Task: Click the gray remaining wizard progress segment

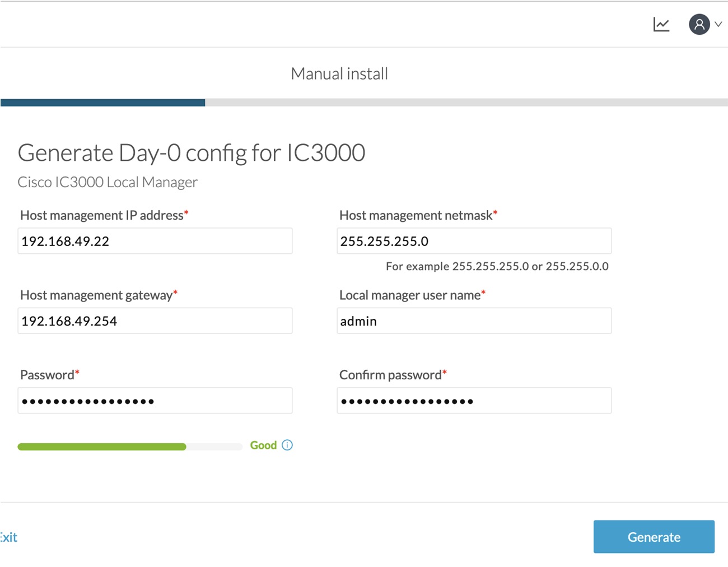Action: tap(466, 103)
